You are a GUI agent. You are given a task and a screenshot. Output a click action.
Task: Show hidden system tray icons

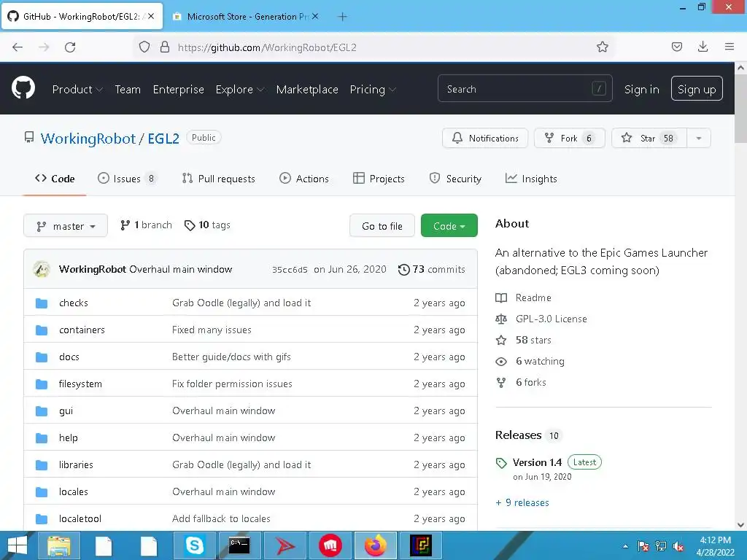pos(625,547)
